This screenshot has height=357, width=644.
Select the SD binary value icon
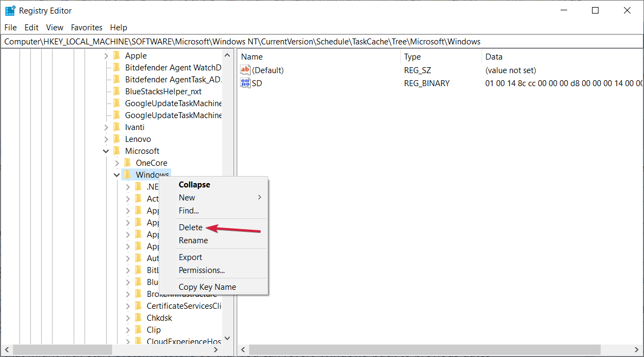pyautogui.click(x=245, y=83)
